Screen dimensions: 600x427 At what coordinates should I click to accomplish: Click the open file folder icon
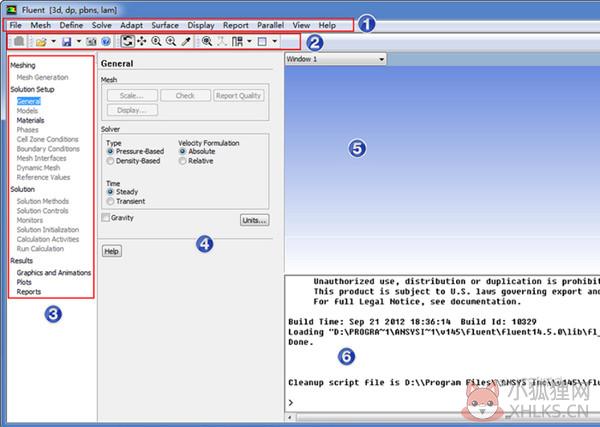pos(41,41)
